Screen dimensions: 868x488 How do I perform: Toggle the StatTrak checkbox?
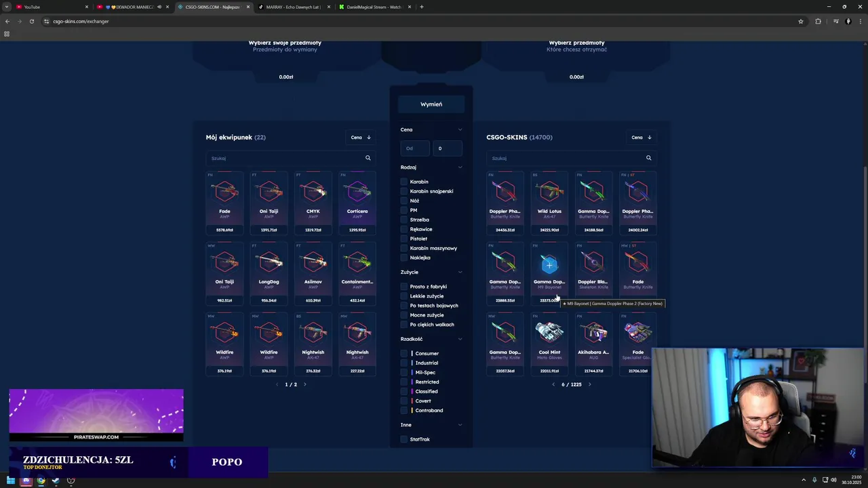(x=404, y=439)
